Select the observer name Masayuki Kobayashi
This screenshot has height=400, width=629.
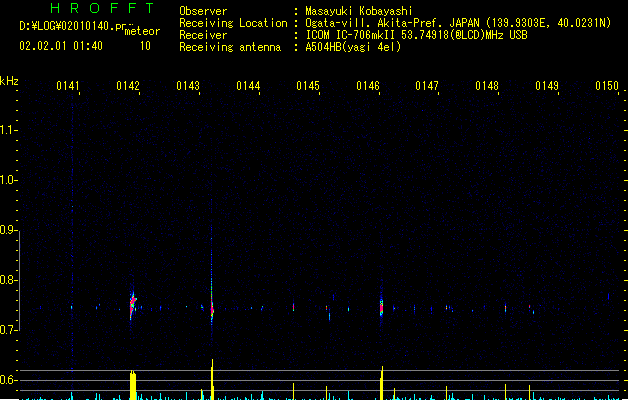tap(359, 11)
